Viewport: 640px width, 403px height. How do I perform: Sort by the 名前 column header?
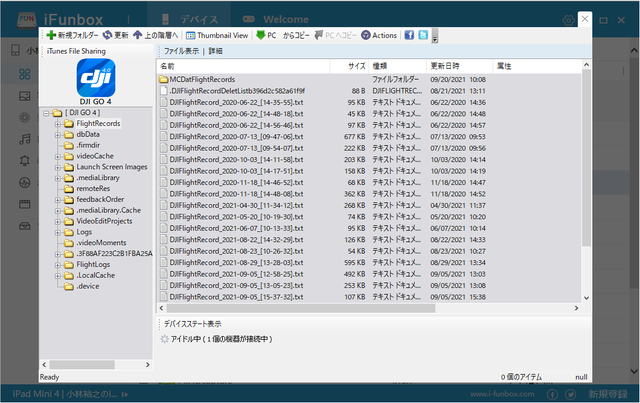pos(243,66)
